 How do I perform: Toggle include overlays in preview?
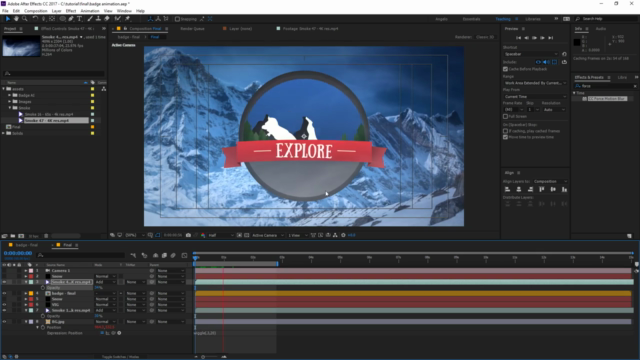tap(554, 62)
